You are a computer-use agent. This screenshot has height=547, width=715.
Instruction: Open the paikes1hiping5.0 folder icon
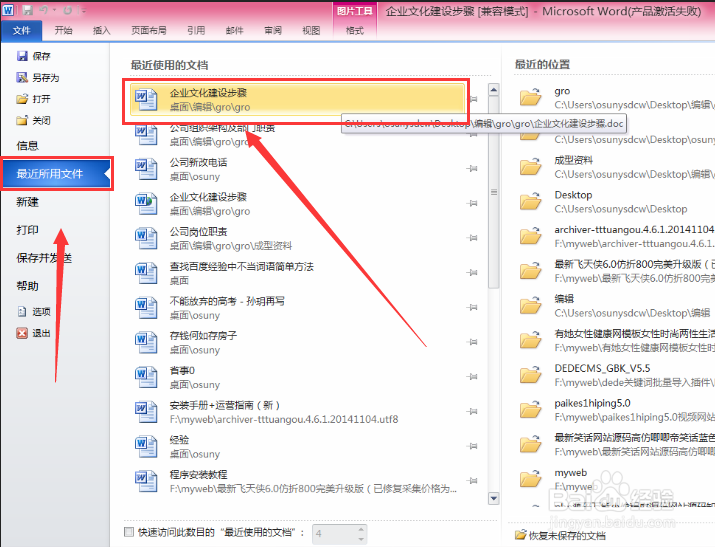coord(530,409)
